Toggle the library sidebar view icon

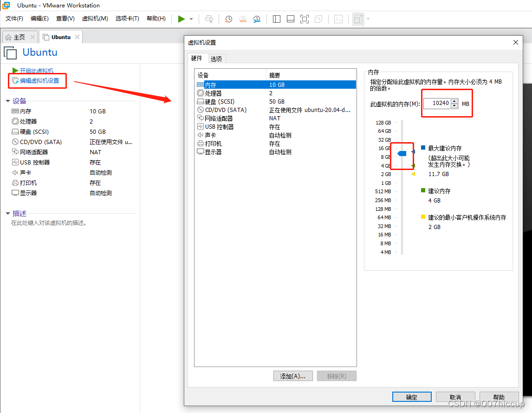point(277,19)
